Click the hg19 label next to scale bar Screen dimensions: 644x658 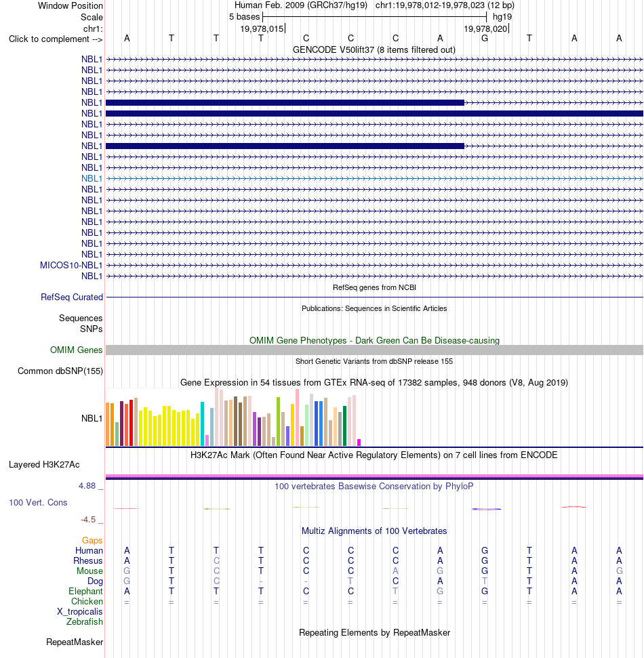(x=502, y=17)
